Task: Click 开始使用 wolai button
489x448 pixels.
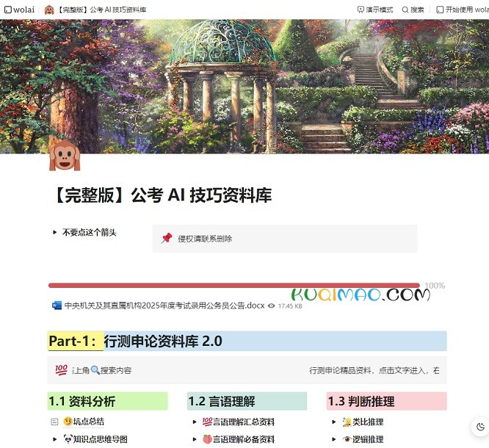Action: (x=463, y=10)
